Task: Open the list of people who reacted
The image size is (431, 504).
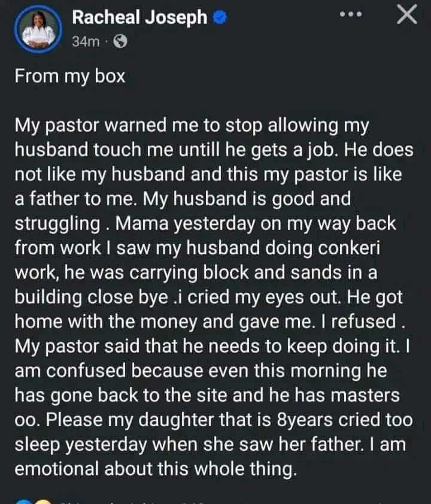Action: click(x=120, y=500)
